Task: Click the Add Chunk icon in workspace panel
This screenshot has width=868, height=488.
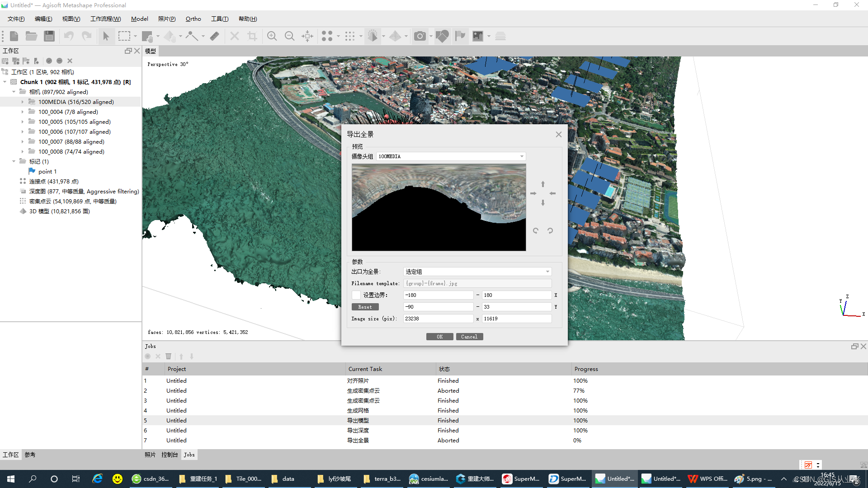Action: click(x=5, y=61)
